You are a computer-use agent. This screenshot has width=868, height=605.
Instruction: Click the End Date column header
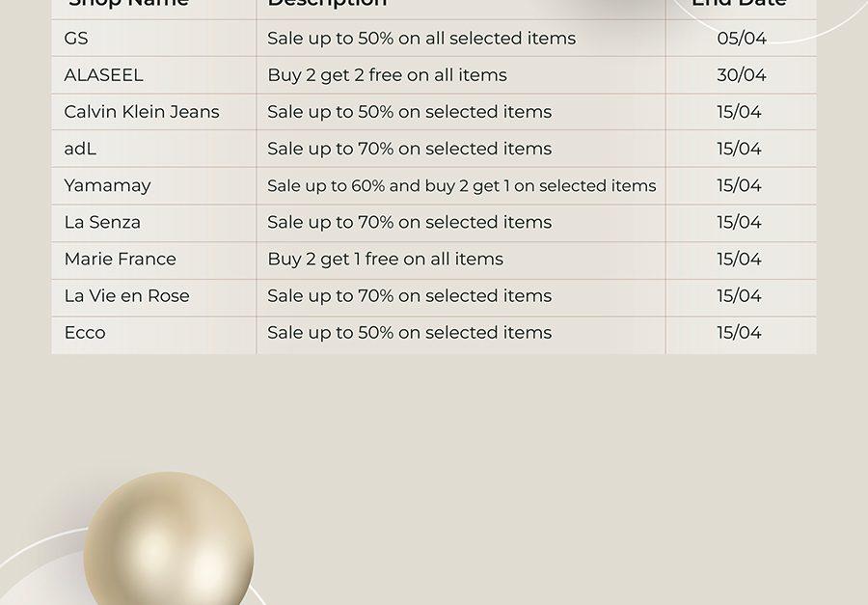tap(739, 3)
